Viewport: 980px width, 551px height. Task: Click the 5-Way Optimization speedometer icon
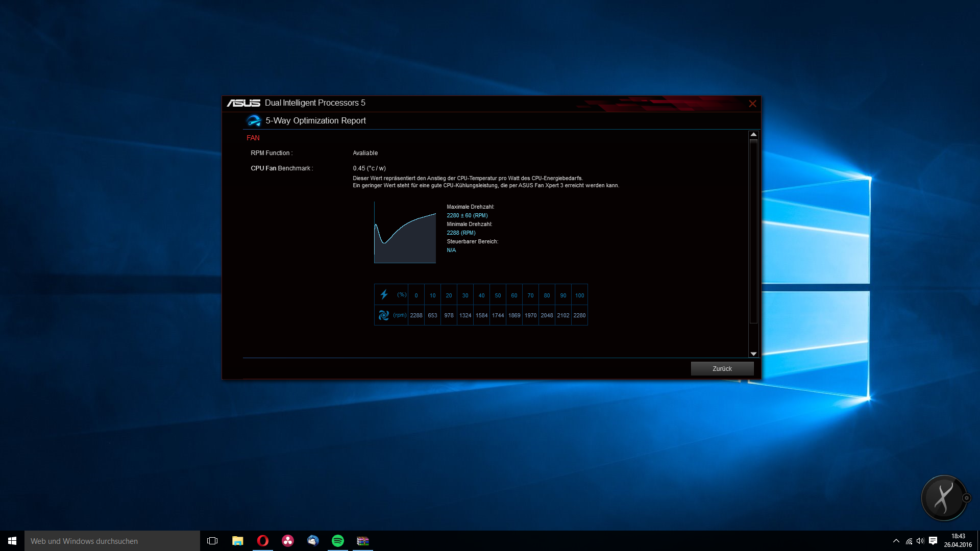coord(254,121)
